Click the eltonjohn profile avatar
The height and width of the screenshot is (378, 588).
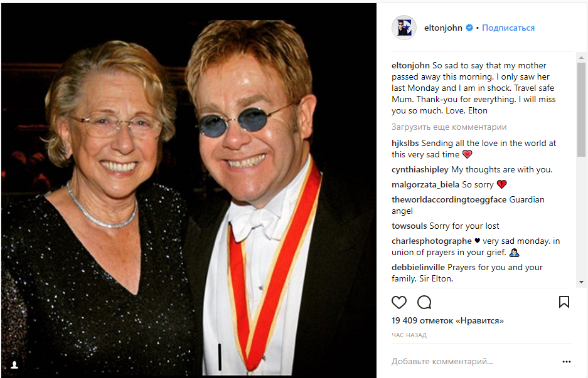[x=404, y=28]
